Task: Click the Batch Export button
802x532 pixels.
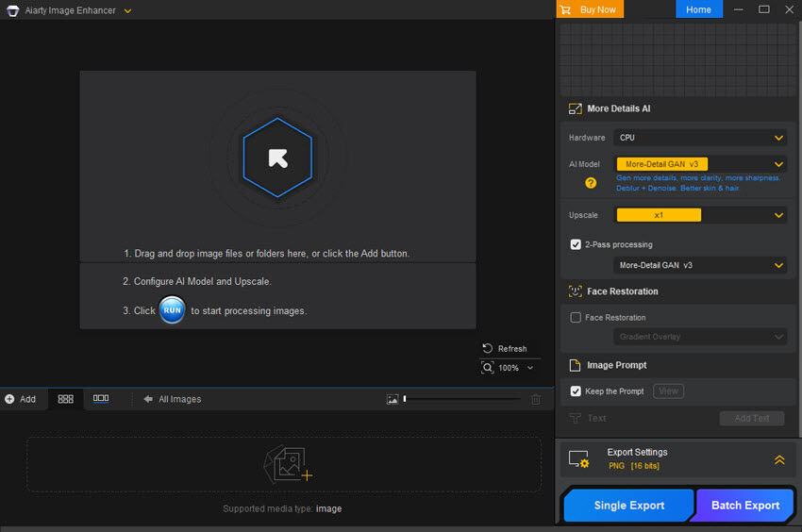Action: [x=744, y=506]
